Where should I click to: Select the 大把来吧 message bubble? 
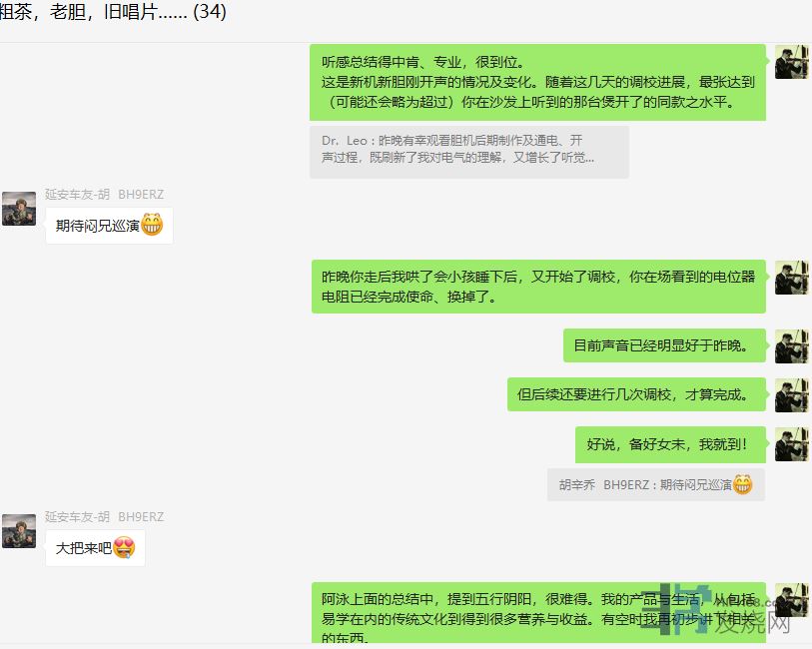pos(95,548)
